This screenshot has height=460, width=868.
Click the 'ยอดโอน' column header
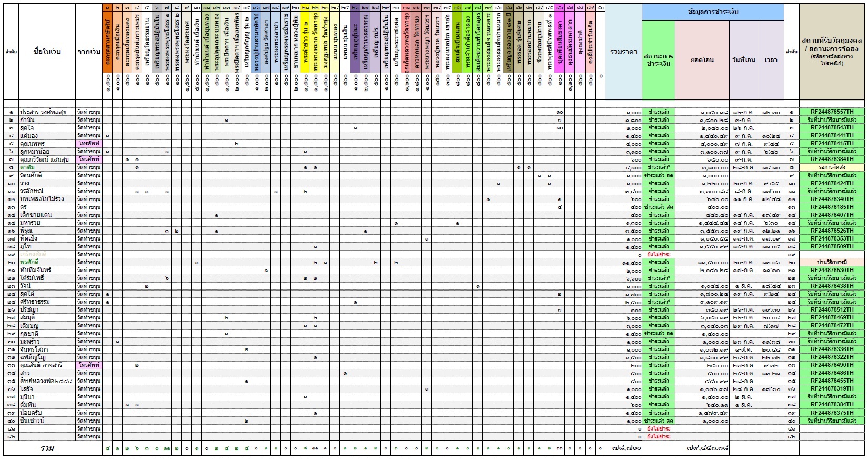[x=702, y=60]
